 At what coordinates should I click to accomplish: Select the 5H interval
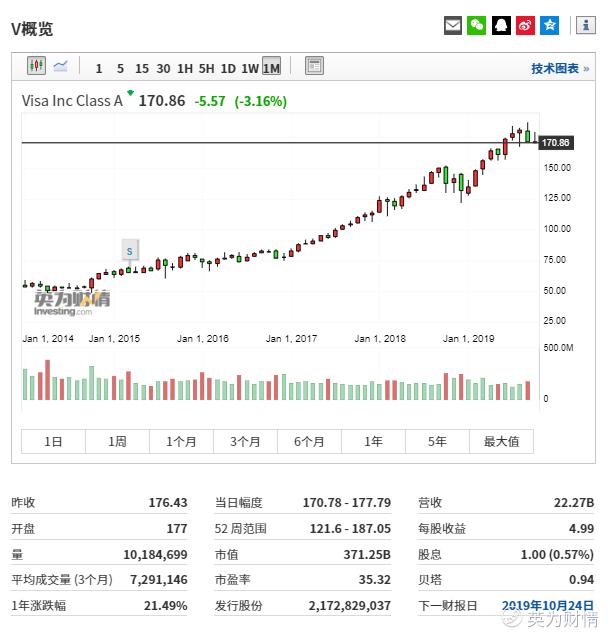pos(206,68)
